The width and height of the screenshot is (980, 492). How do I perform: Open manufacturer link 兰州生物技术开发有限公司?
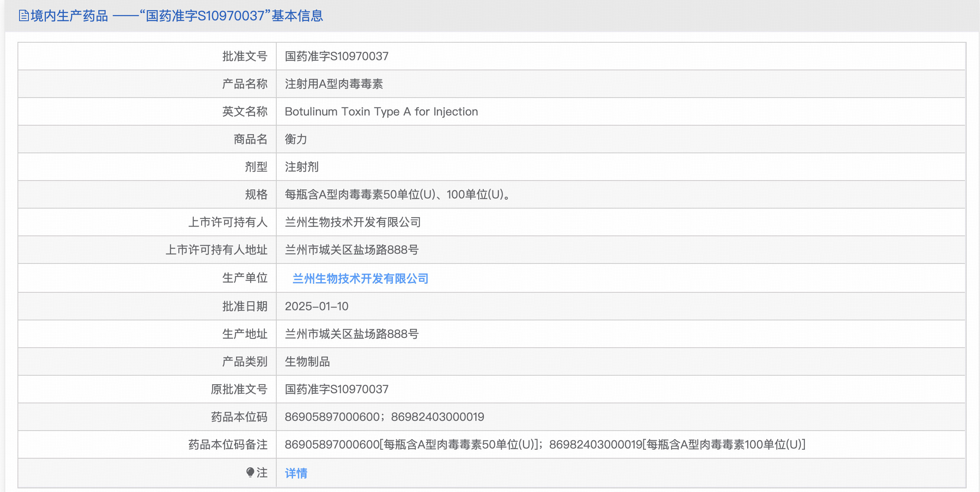(360, 279)
